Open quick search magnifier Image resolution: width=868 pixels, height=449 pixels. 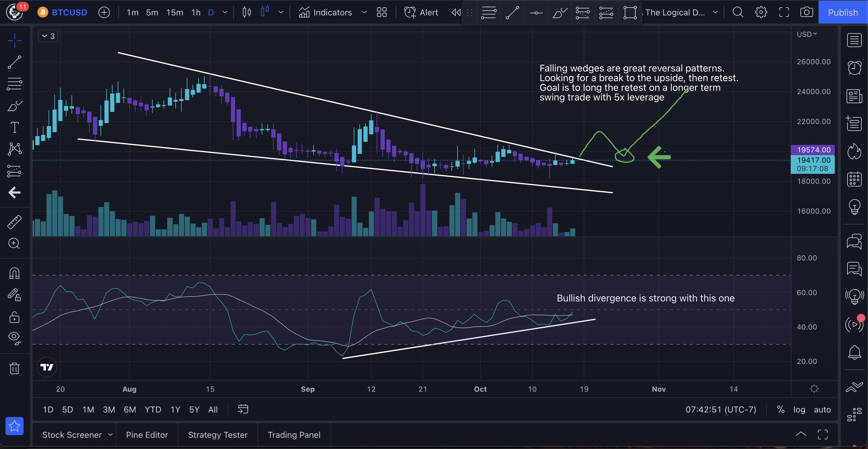(738, 12)
